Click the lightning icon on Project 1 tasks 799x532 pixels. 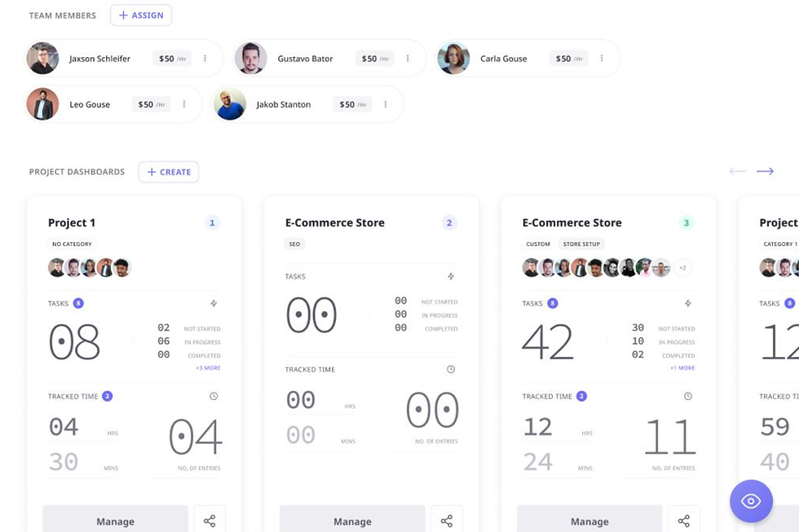[x=213, y=303]
